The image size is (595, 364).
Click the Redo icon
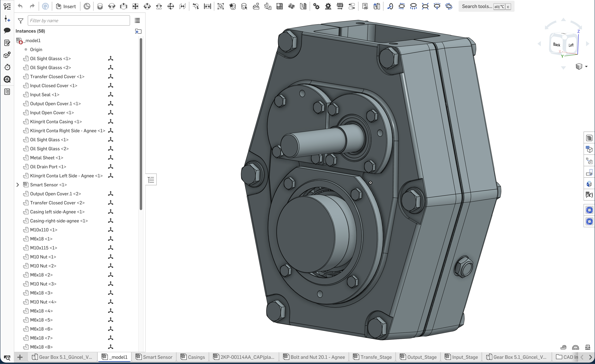(32, 6)
